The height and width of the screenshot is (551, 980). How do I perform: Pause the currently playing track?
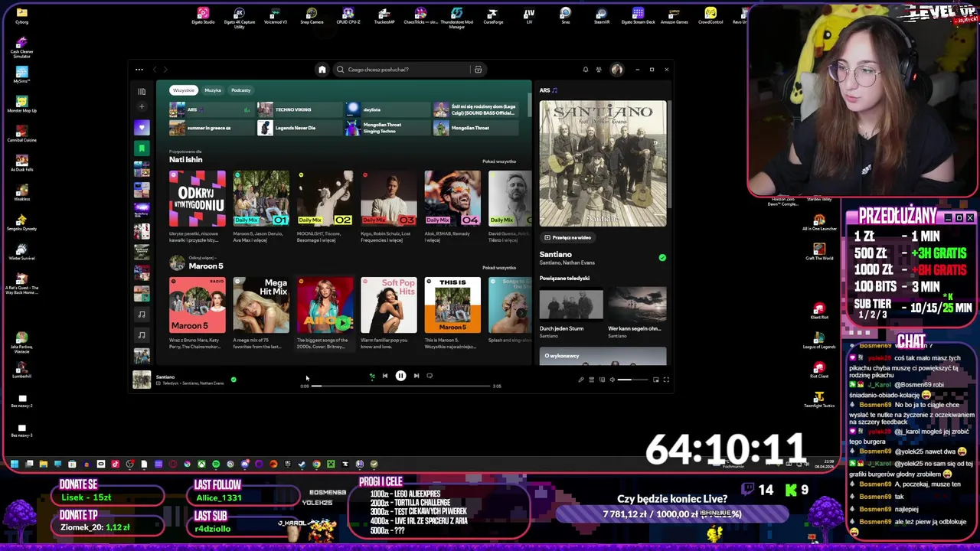point(400,376)
